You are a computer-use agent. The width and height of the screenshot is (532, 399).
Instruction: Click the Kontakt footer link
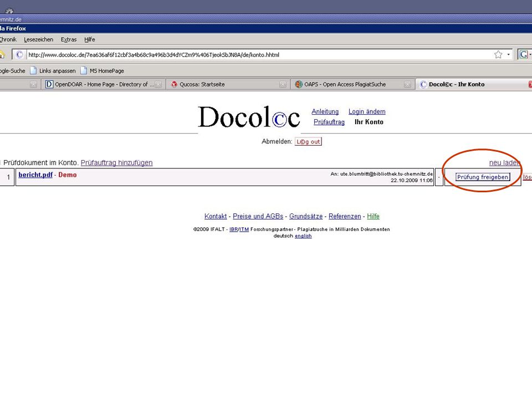[x=216, y=216]
